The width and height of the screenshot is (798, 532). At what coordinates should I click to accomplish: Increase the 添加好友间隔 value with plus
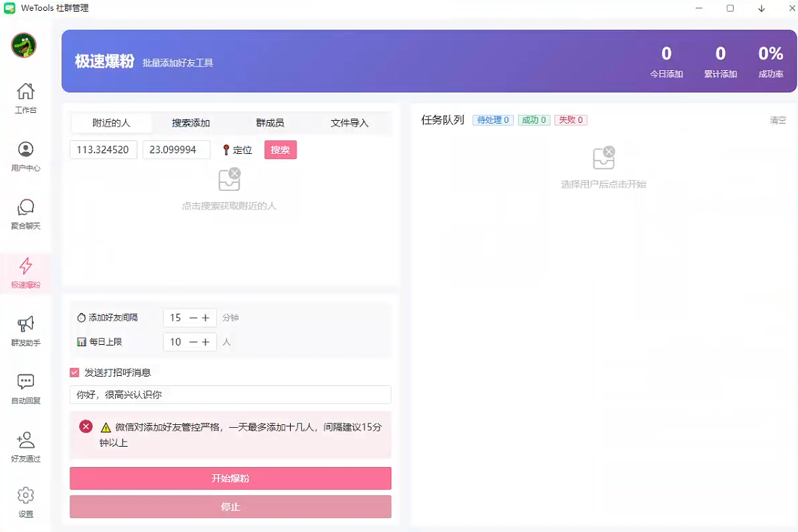pyautogui.click(x=206, y=318)
